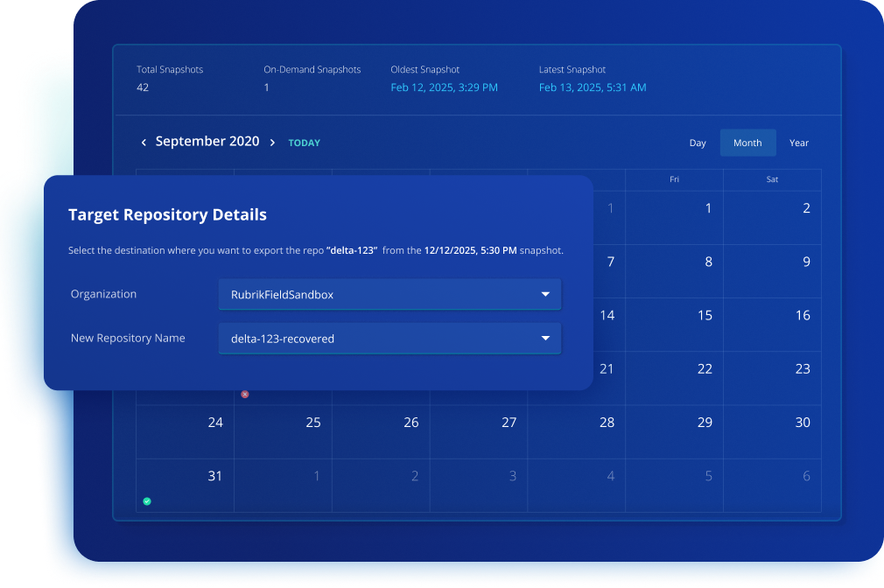The height and width of the screenshot is (588, 884).
Task: Click the September 2020 month heading
Action: pyautogui.click(x=207, y=142)
